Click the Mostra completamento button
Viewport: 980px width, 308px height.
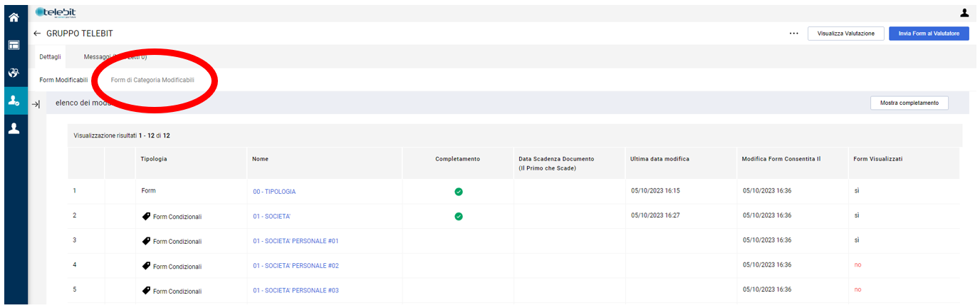click(x=909, y=103)
